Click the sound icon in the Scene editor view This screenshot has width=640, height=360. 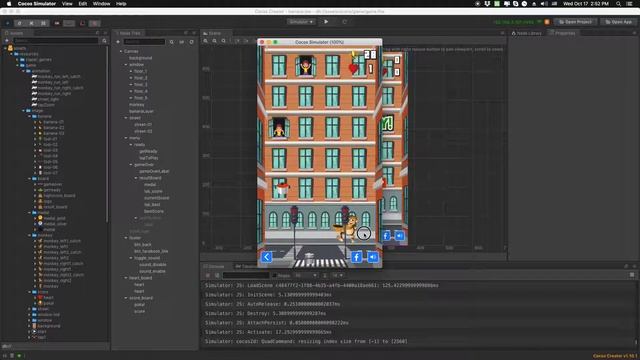pyautogui.click(x=400, y=236)
